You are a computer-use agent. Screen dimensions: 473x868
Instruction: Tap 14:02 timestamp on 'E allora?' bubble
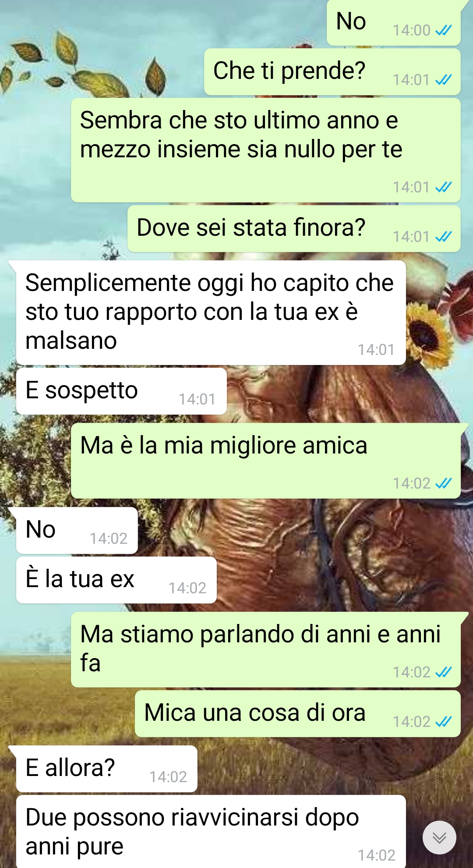click(x=168, y=777)
